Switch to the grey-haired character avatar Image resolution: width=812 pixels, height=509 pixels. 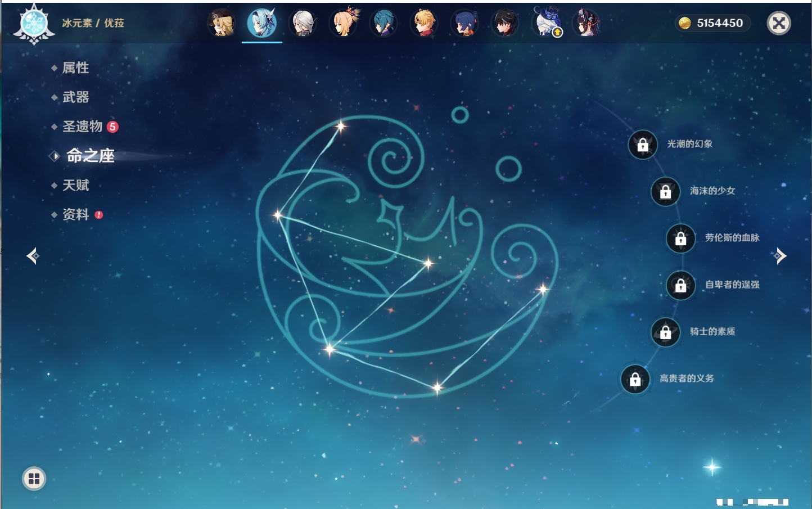(x=303, y=23)
